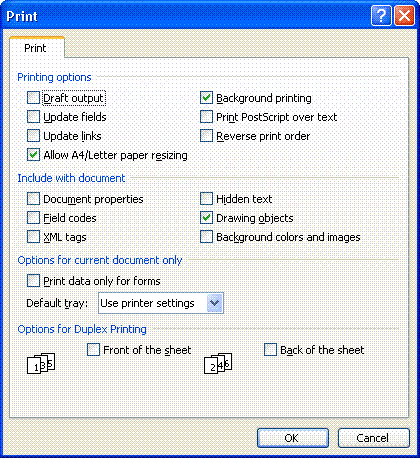Close the Print dialog with X
The image size is (420, 459).
(x=404, y=16)
